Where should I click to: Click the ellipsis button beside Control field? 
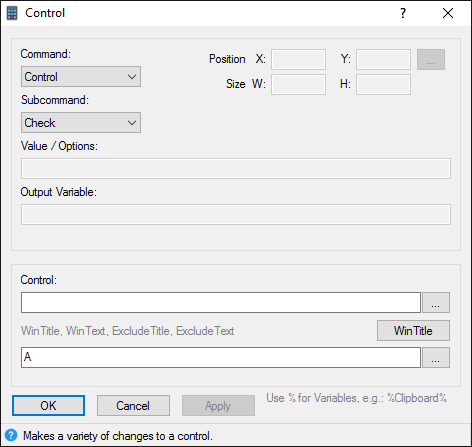[436, 303]
